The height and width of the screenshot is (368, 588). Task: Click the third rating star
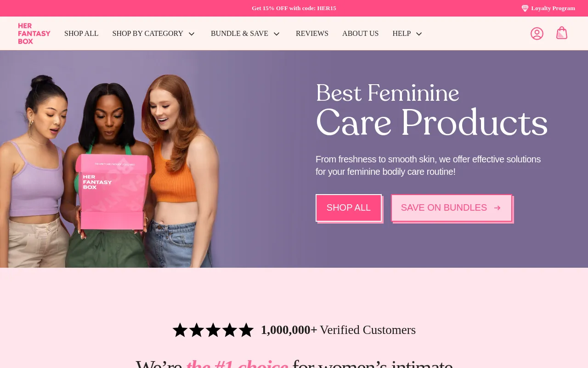tap(213, 330)
